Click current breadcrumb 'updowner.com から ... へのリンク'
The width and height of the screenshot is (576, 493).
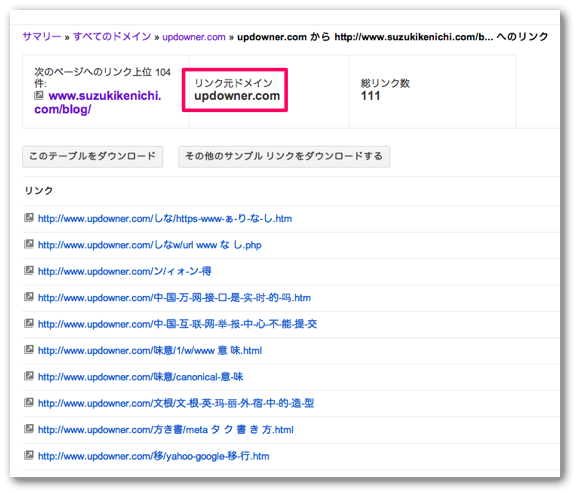tap(393, 37)
